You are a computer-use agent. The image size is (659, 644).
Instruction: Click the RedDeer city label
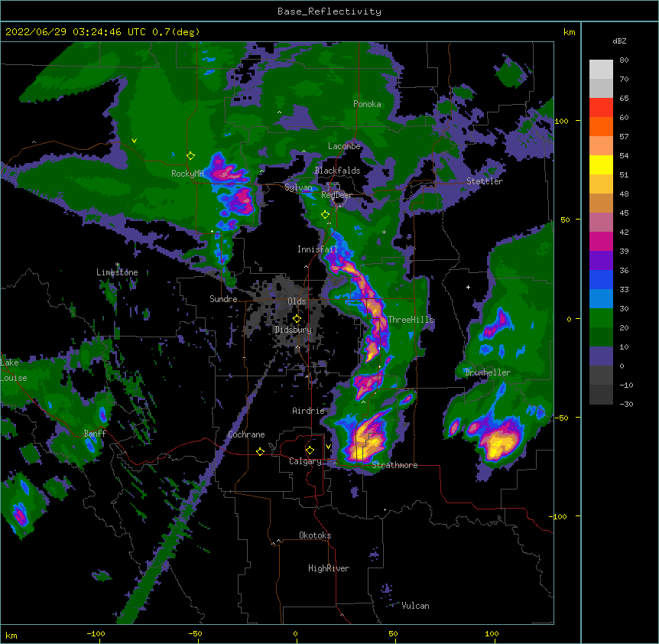(336, 195)
